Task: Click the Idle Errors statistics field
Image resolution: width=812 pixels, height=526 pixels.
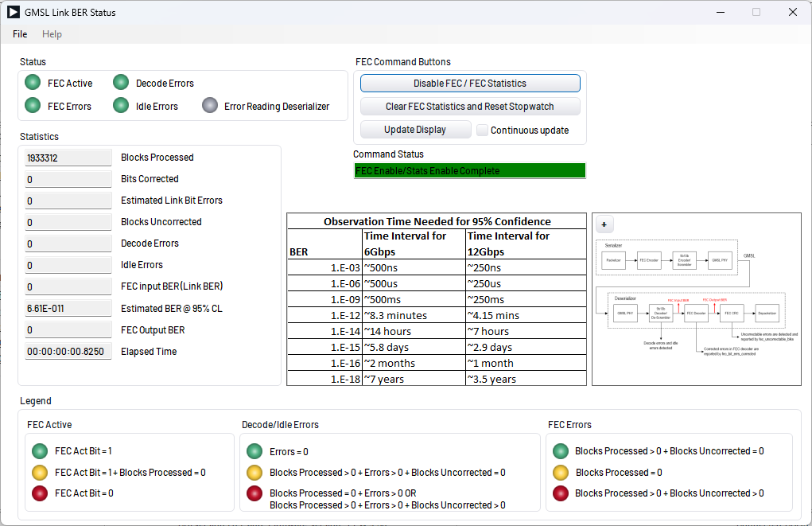Action: tap(68, 265)
